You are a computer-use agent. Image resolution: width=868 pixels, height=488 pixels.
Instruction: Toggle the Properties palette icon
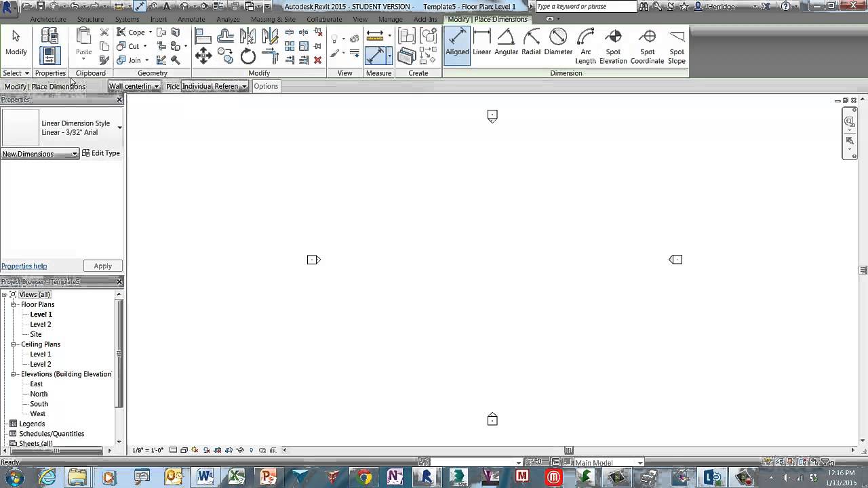[x=50, y=56]
